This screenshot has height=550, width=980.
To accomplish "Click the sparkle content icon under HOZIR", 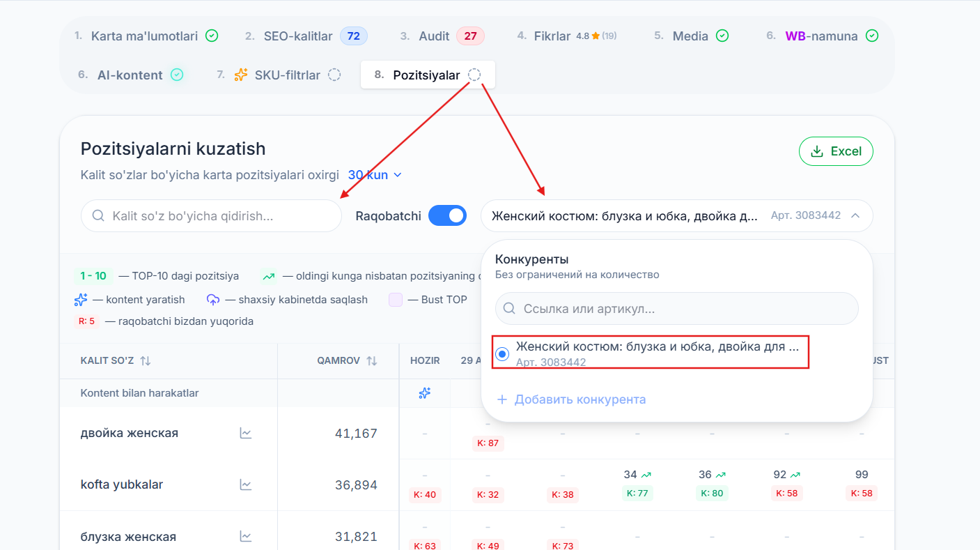I will 425,393.
